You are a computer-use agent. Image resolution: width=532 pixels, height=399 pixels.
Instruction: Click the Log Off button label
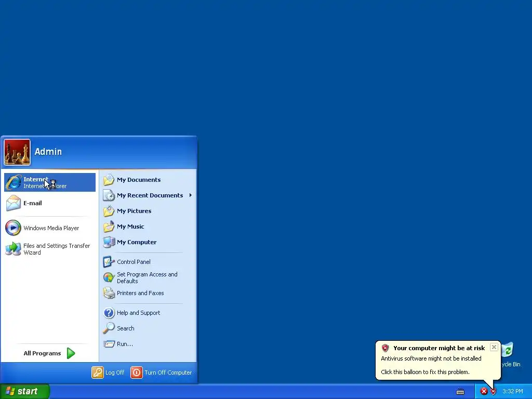[115, 373]
